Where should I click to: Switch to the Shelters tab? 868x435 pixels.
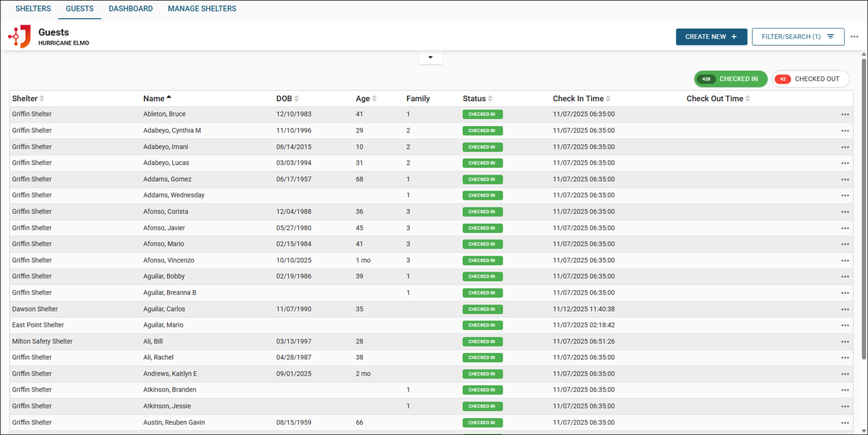click(33, 9)
